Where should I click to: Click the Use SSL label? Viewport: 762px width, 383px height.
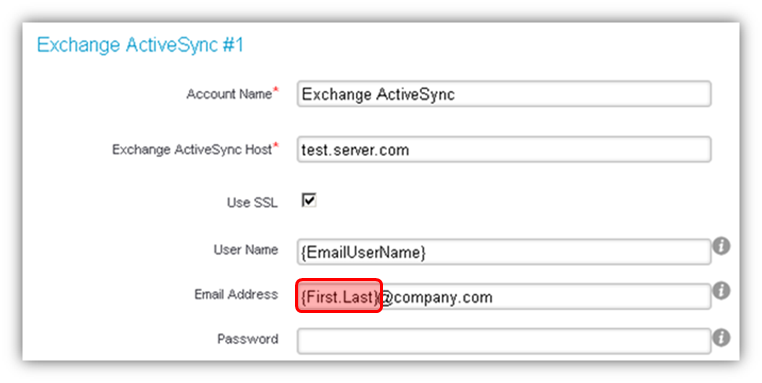click(x=252, y=203)
